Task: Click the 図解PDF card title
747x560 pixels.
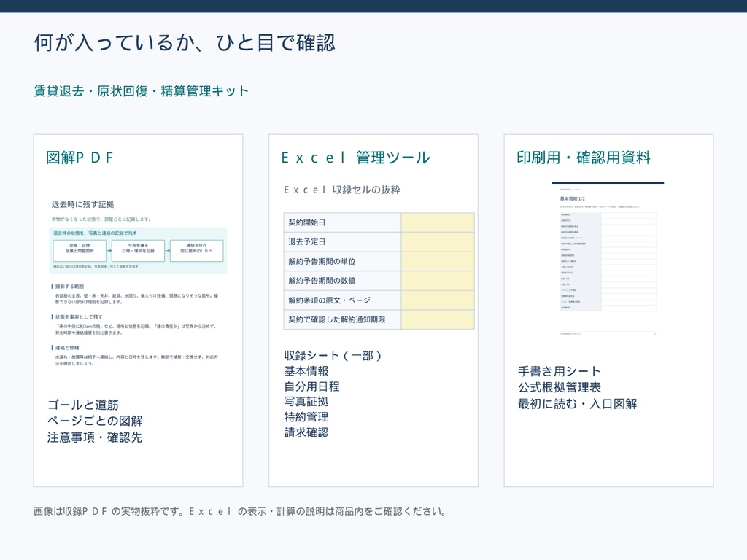Action: tap(80, 157)
